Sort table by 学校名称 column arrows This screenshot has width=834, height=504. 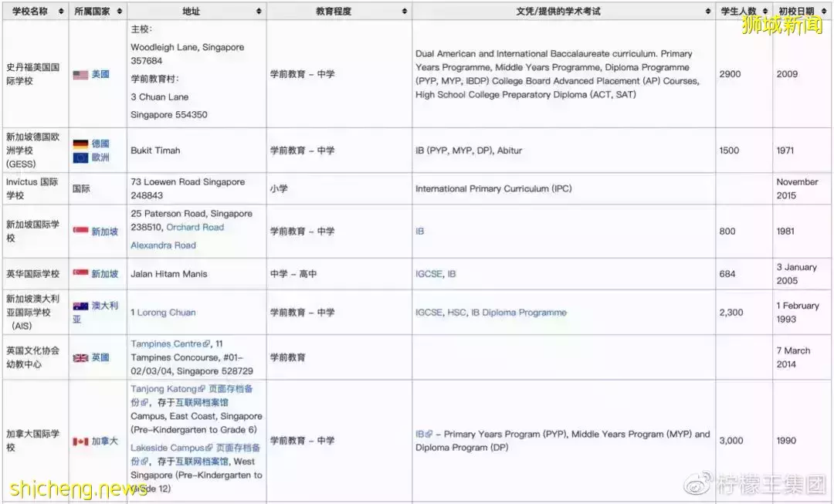[x=61, y=11]
